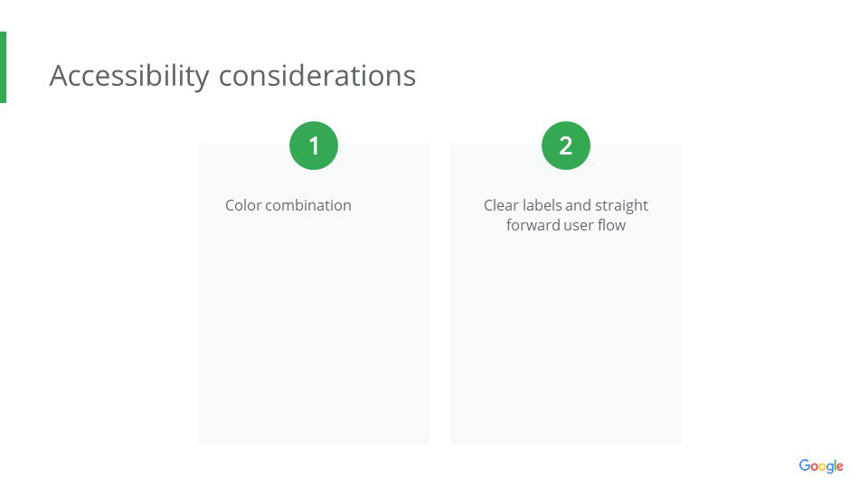Select the forward user flow text line
Viewport: 868px width, 488px height.
pos(566,225)
